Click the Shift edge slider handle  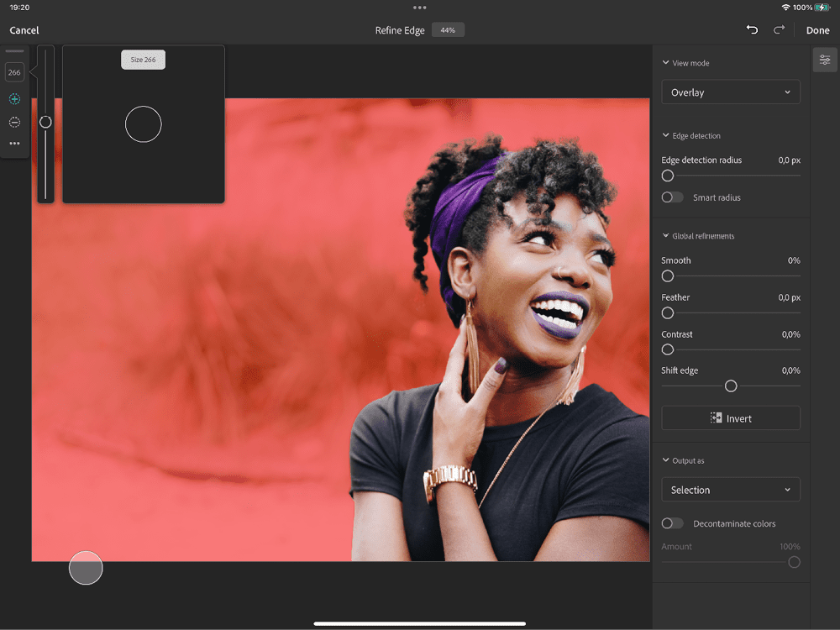(x=731, y=386)
